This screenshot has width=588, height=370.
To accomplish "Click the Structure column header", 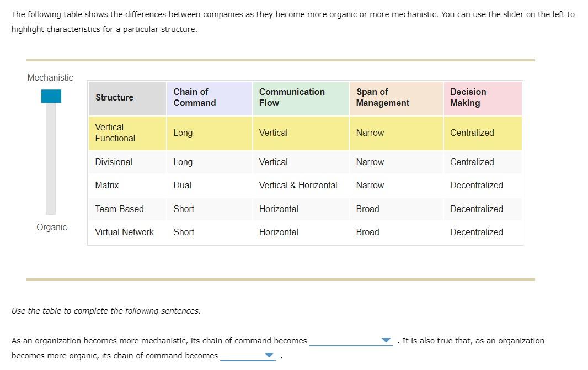I will [114, 97].
